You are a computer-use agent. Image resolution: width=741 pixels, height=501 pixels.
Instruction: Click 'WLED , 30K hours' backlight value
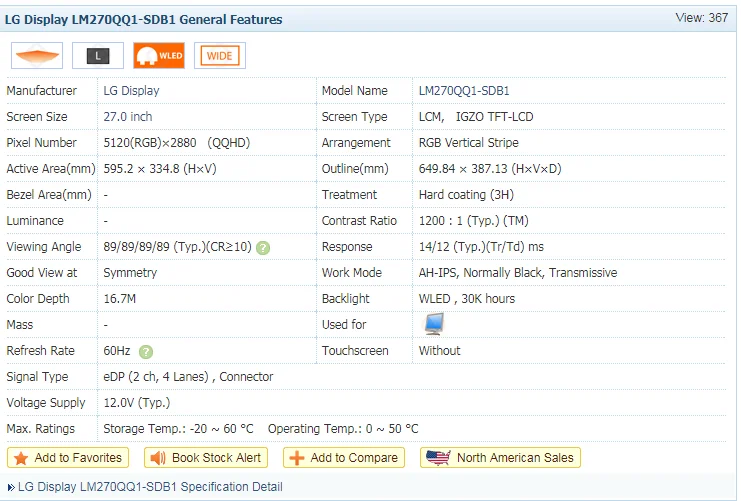coord(467,299)
